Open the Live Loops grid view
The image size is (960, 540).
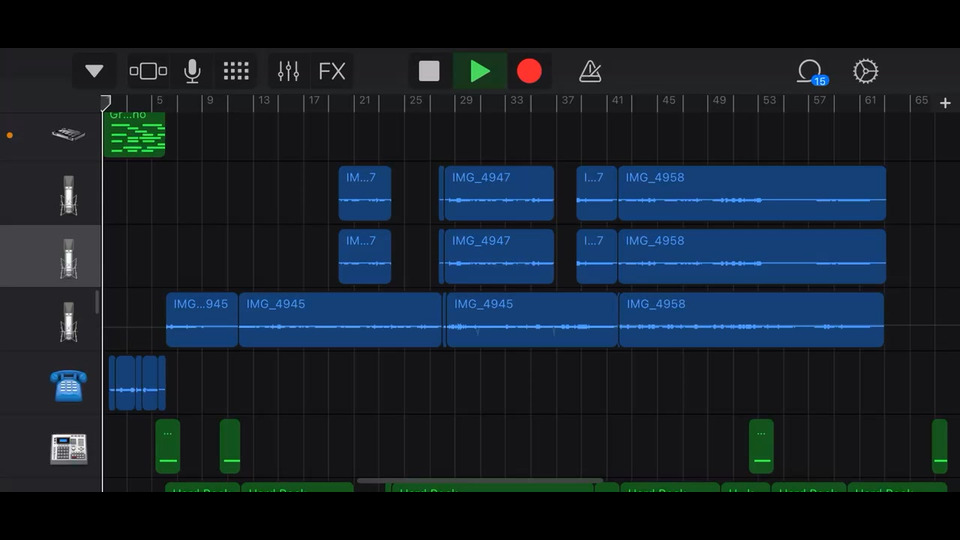236,71
